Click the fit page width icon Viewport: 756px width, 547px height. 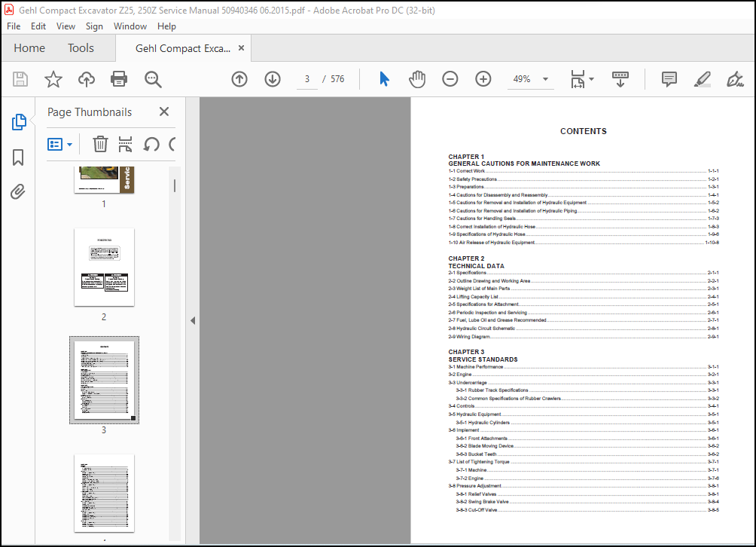click(x=578, y=79)
